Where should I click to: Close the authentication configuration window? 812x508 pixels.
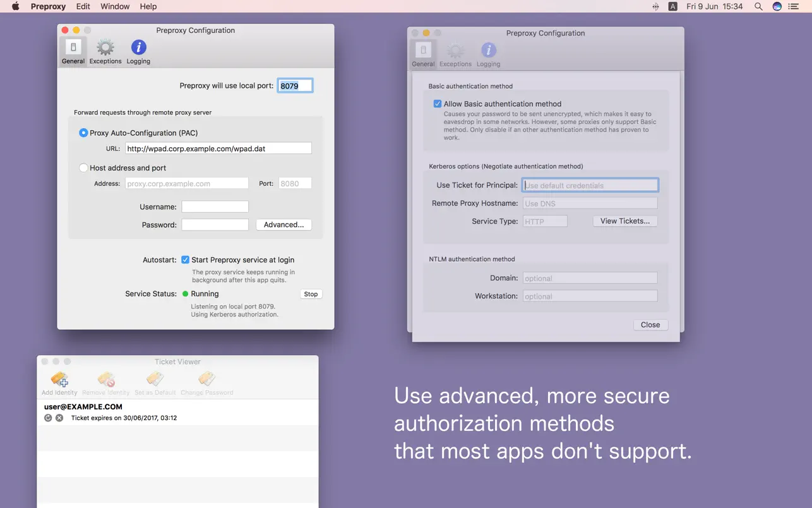tap(650, 324)
